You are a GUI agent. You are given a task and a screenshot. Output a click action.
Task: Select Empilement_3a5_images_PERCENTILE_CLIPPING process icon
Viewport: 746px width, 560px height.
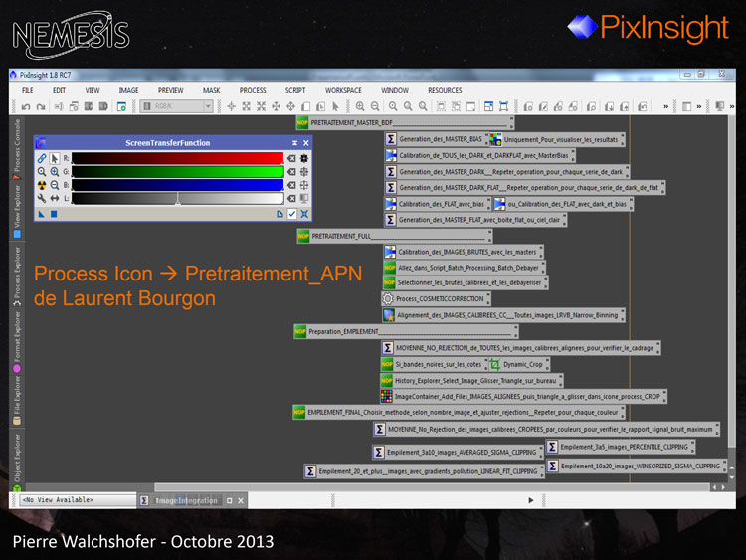coord(621,447)
